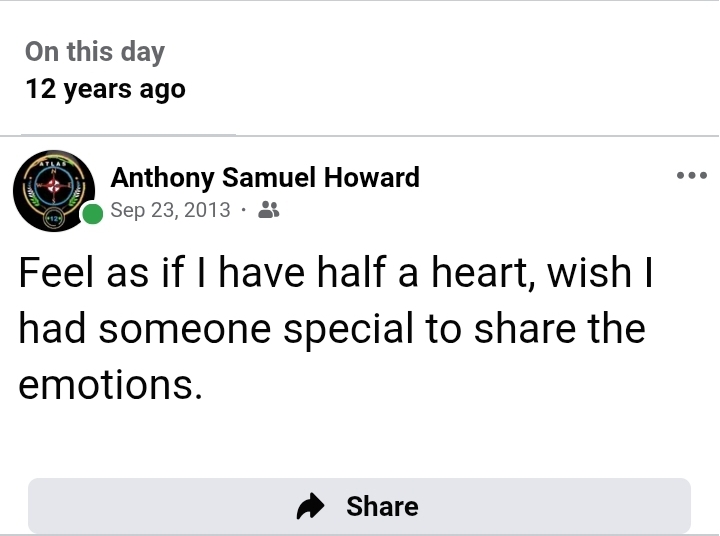This screenshot has width=720, height=536.
Task: Click the 12 years ago label
Action: [x=105, y=89]
